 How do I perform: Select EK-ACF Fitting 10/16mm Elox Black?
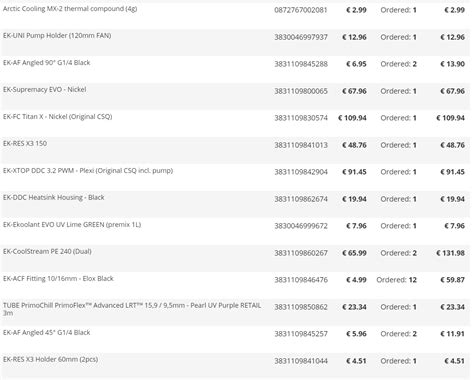pos(58,279)
